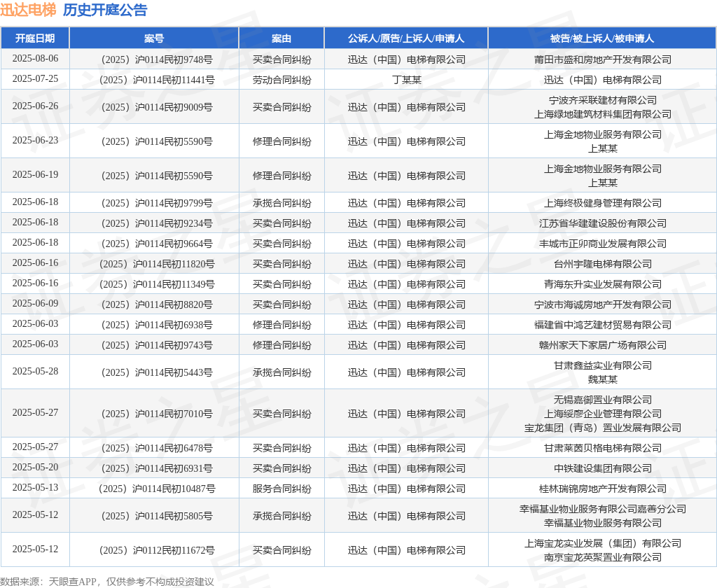Screen dimensions: 717x588
Task: Click the date 2025-05-28
Action: 35,371
